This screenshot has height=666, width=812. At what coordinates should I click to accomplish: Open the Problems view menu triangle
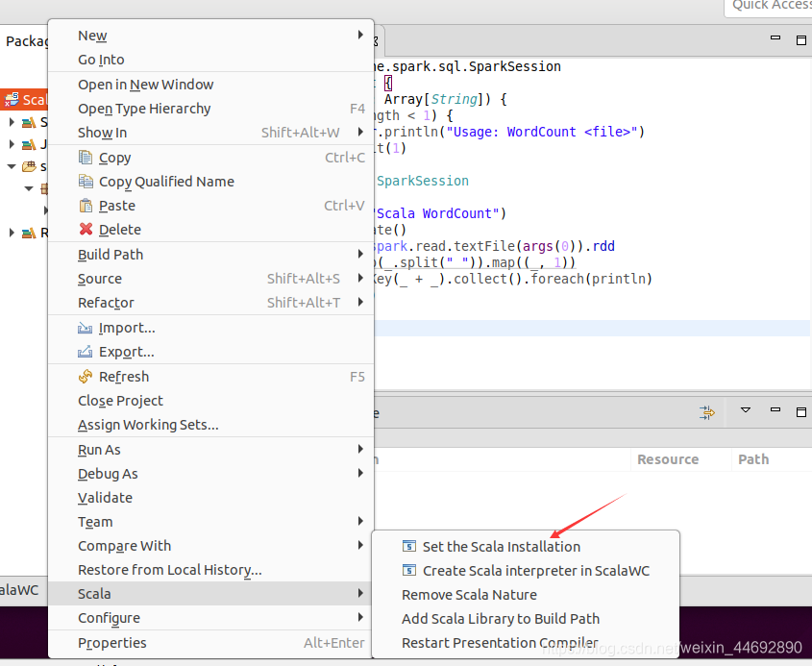pyautogui.click(x=745, y=410)
